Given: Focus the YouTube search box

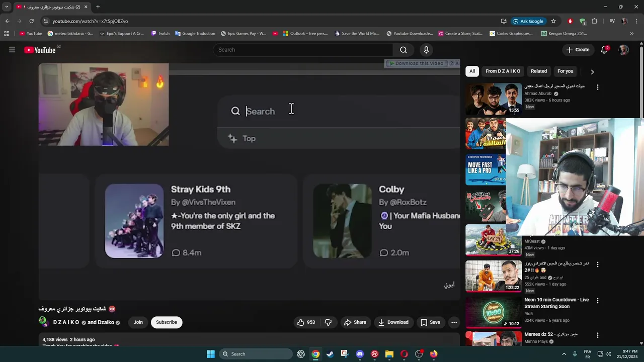Looking at the screenshot, I should [303, 50].
